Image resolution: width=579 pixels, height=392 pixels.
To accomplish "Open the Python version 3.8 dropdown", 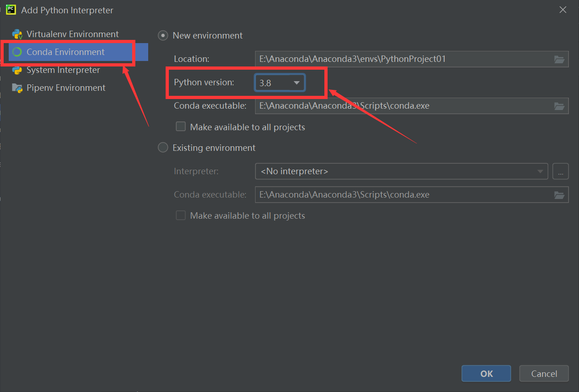I will (x=280, y=83).
